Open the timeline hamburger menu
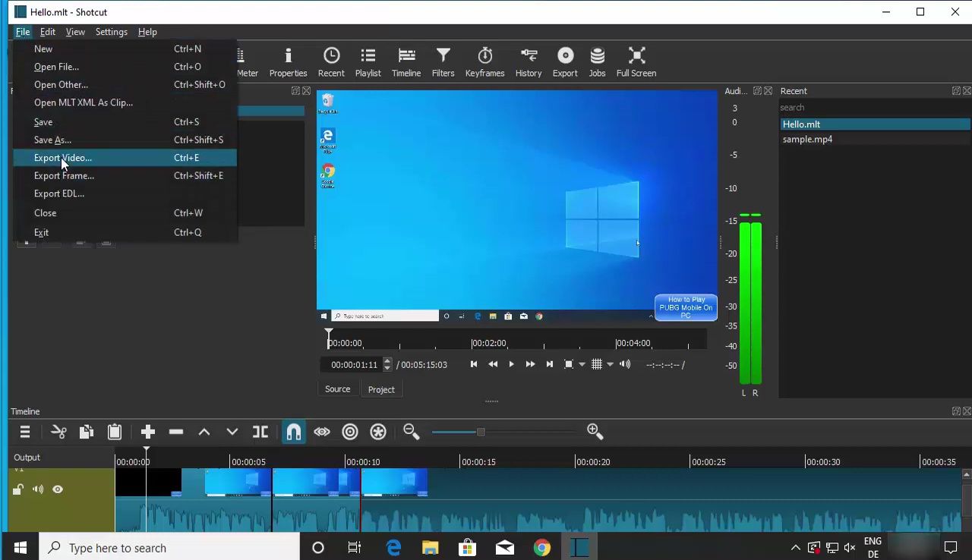 point(25,432)
